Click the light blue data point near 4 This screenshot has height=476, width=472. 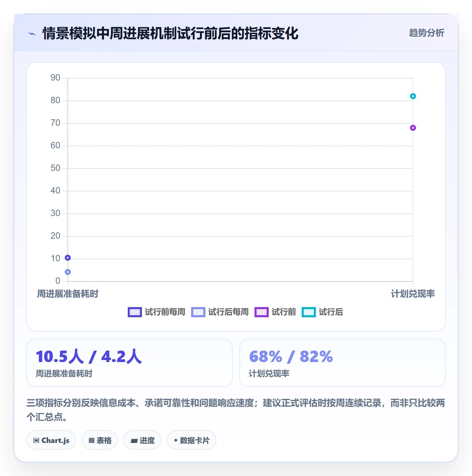coord(68,272)
